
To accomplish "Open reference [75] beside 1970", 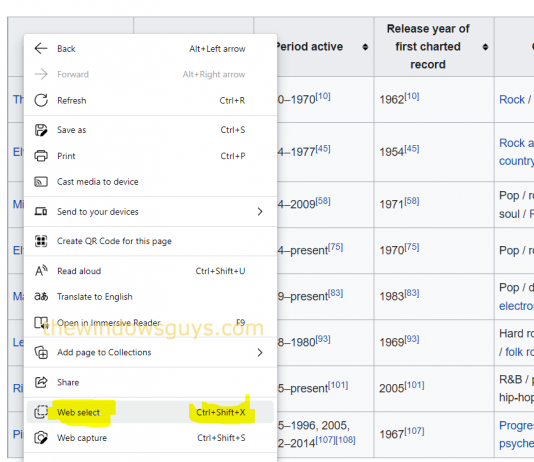I will pos(412,247).
